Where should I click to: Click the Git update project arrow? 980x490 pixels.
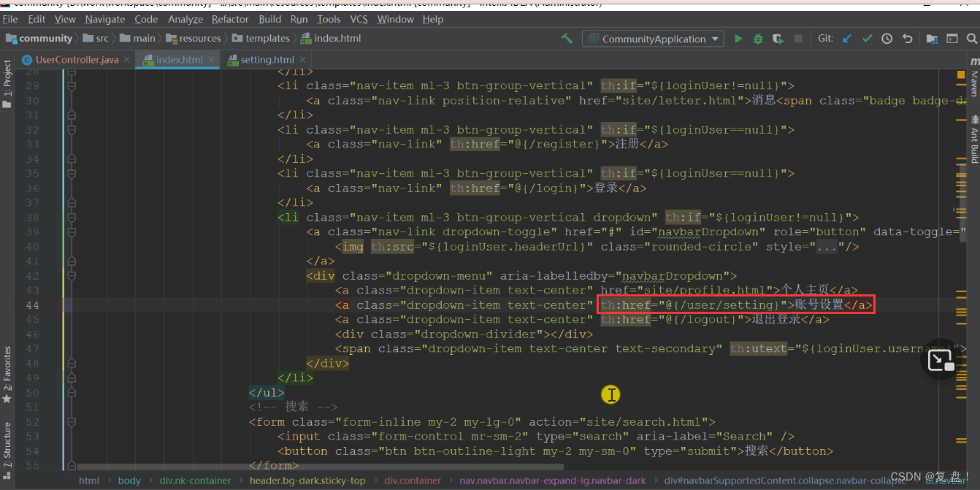point(847,39)
